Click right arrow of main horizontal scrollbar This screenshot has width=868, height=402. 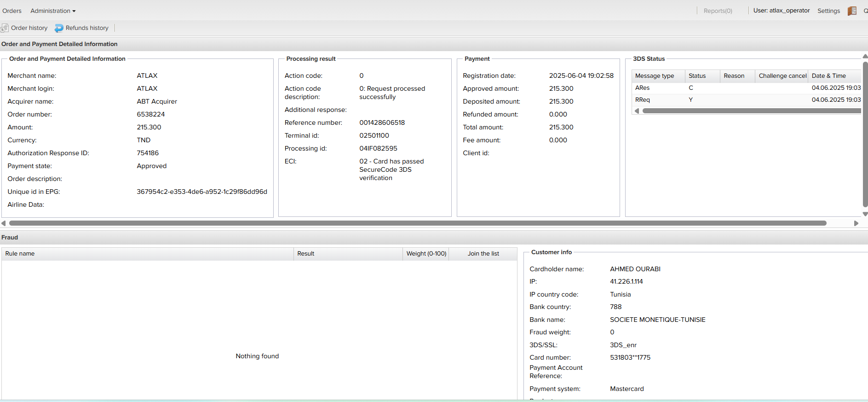[856, 223]
